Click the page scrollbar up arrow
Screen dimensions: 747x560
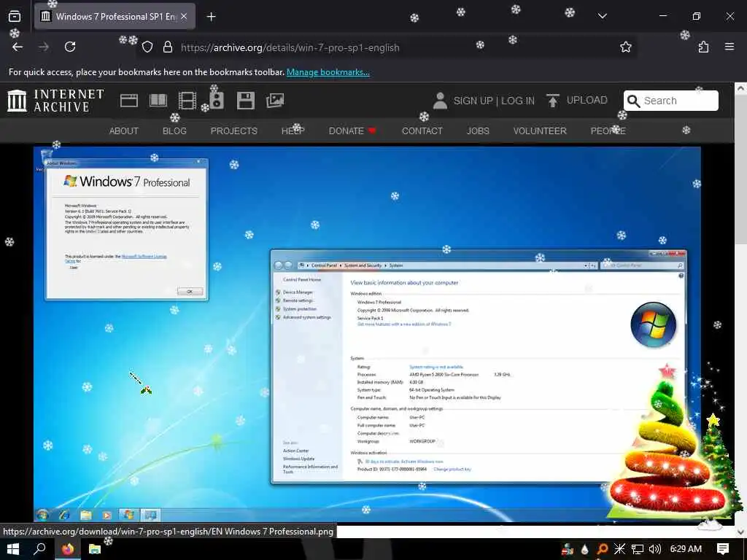(x=741, y=88)
